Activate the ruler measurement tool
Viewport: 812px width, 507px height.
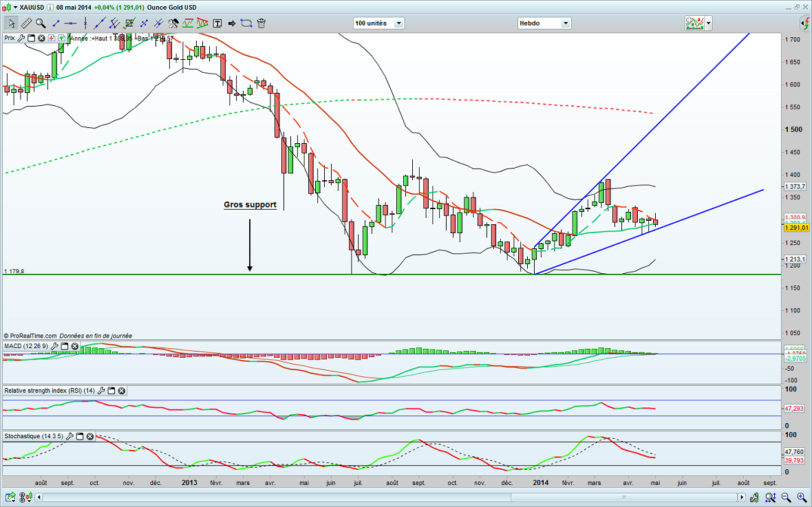[25, 23]
